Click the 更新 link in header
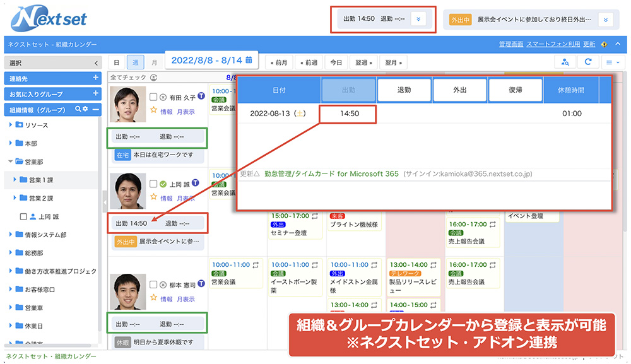Image resolution: width=631 pixels, height=364 pixels. 589,44
